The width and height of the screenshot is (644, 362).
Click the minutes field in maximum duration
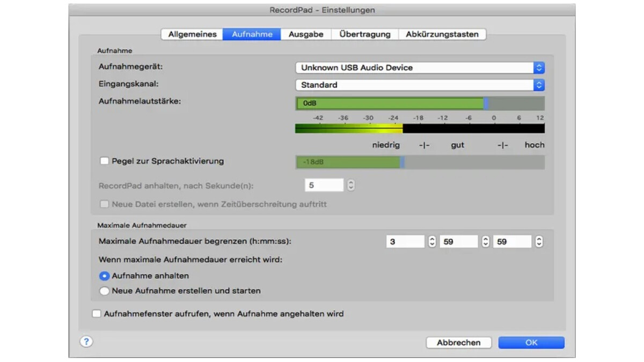point(459,242)
